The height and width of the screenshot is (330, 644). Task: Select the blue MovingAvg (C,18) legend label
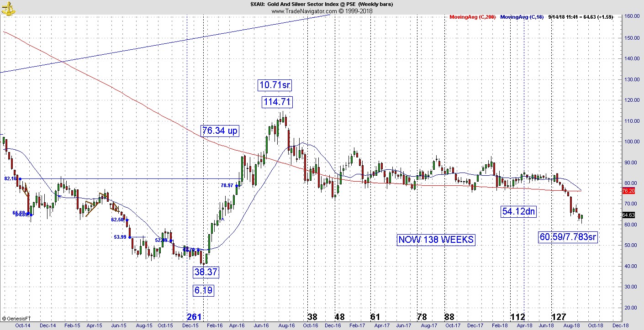tap(521, 17)
